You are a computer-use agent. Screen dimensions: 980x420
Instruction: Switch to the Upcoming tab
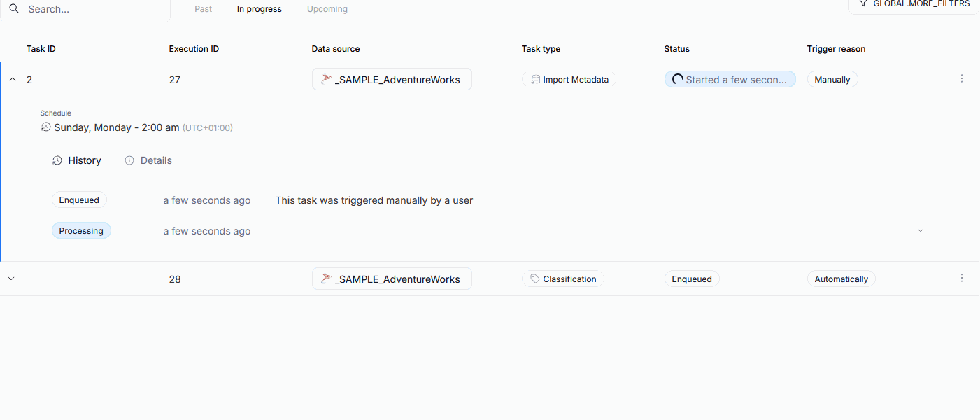point(327,9)
